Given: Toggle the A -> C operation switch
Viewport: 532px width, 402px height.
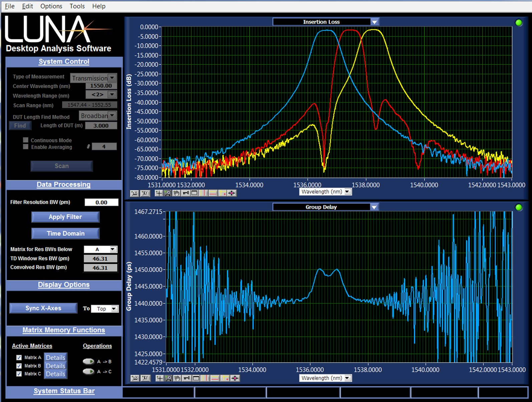Looking at the screenshot, I should coord(88,371).
